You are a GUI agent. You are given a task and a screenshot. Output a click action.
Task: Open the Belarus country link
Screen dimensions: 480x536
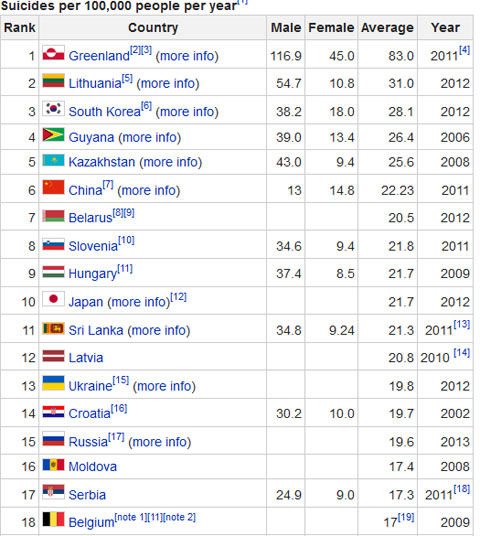click(x=90, y=218)
